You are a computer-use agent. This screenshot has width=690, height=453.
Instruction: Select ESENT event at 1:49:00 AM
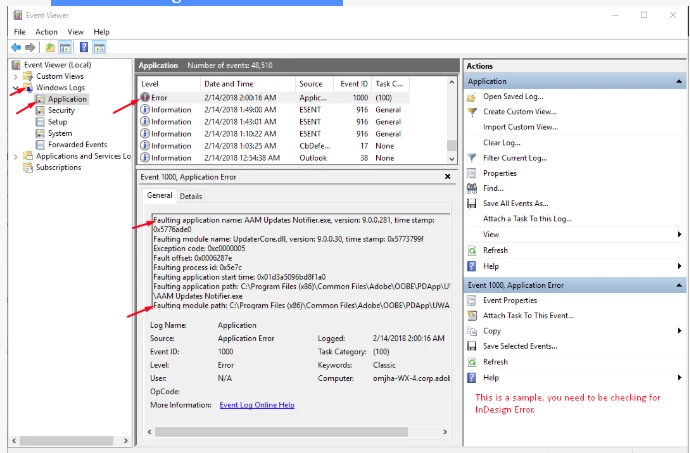click(274, 110)
